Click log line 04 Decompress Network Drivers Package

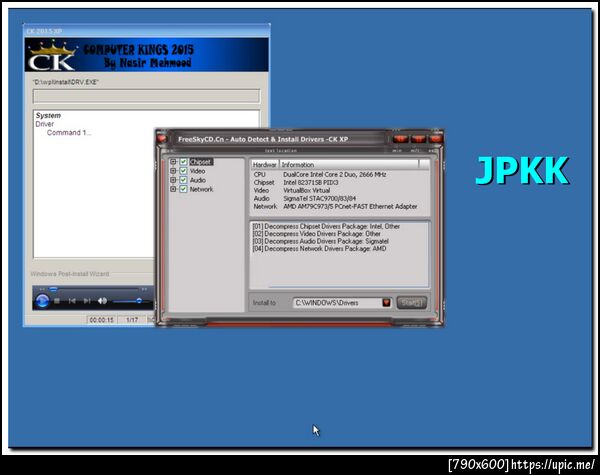click(x=319, y=249)
